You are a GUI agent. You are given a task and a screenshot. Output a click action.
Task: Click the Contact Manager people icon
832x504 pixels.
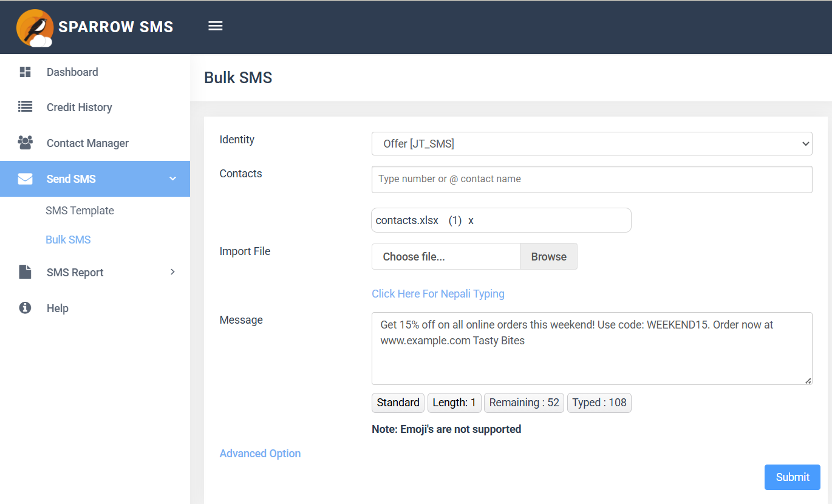point(25,143)
